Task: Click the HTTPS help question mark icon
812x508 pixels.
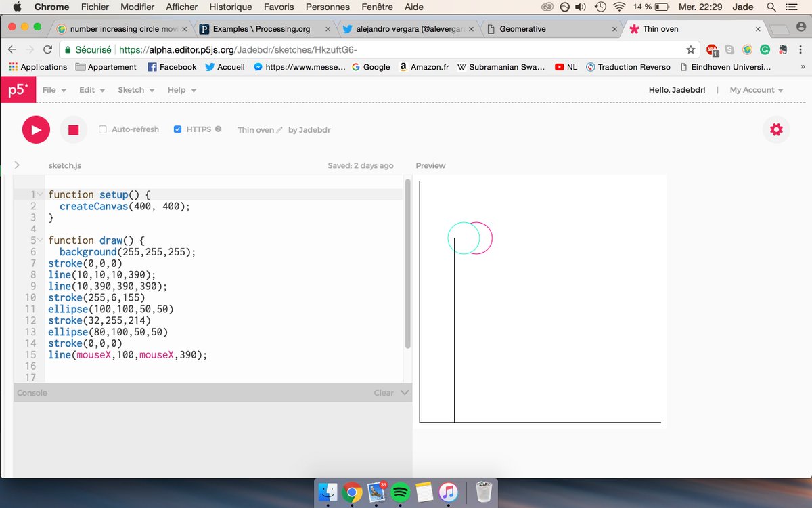Action: pyautogui.click(x=218, y=129)
